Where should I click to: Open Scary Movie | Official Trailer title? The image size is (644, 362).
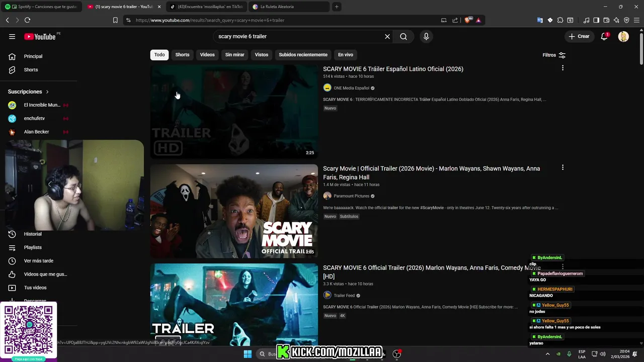(431, 173)
